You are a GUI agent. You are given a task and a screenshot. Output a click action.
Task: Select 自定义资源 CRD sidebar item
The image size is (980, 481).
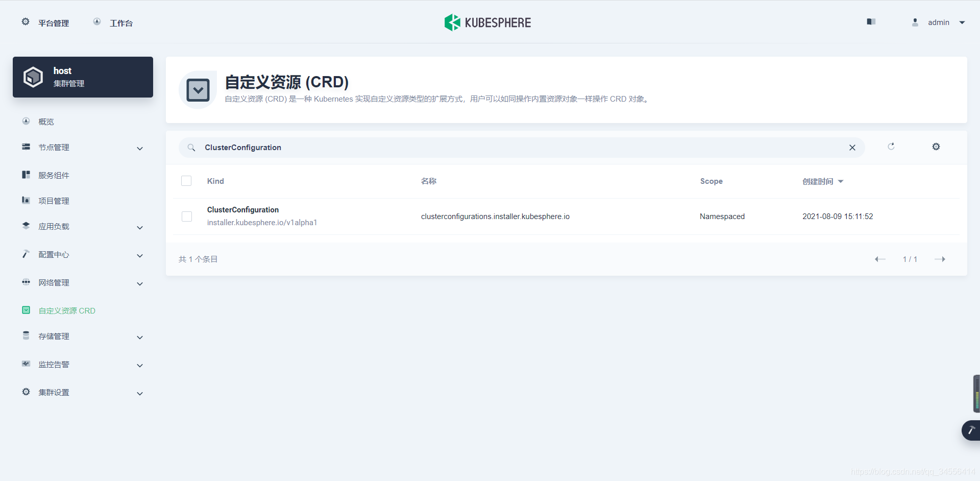(67, 310)
